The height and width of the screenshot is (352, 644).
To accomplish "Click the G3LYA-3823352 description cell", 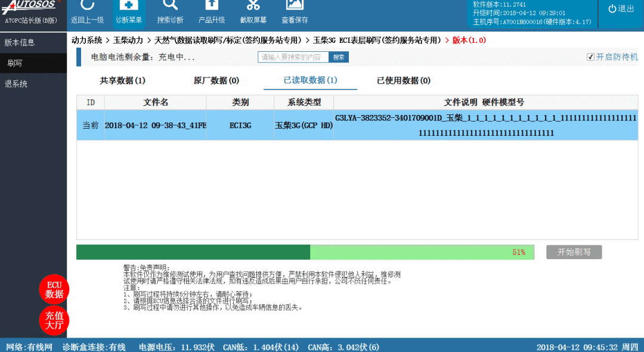I will point(486,125).
